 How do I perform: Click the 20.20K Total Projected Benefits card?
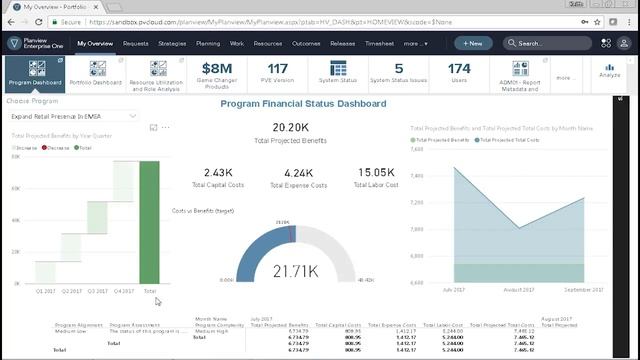point(291,133)
